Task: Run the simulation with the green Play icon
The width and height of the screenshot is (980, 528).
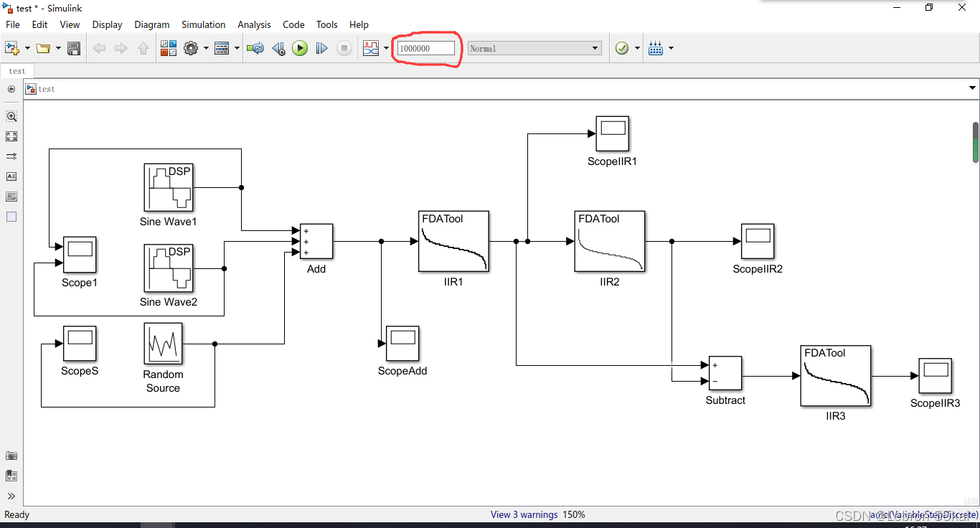Action: click(300, 48)
